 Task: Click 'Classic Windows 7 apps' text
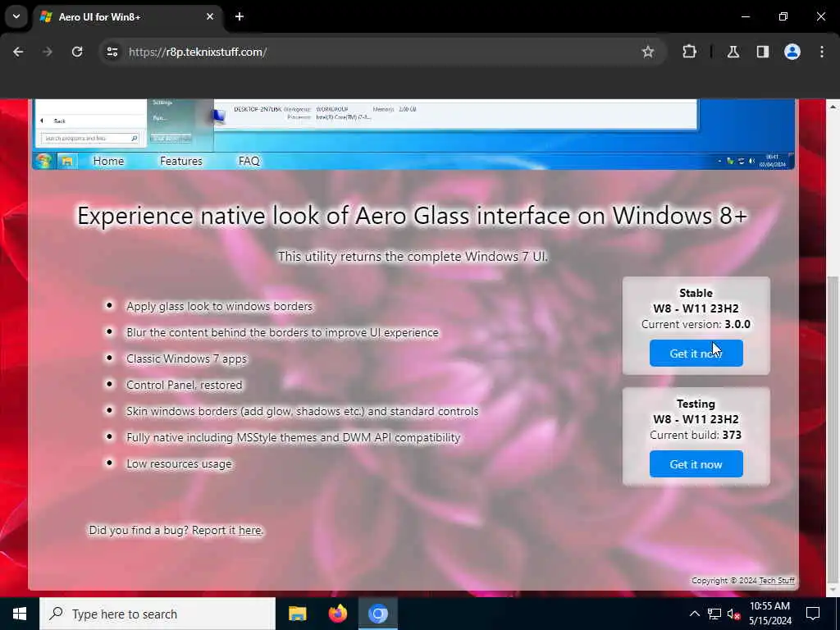point(186,359)
